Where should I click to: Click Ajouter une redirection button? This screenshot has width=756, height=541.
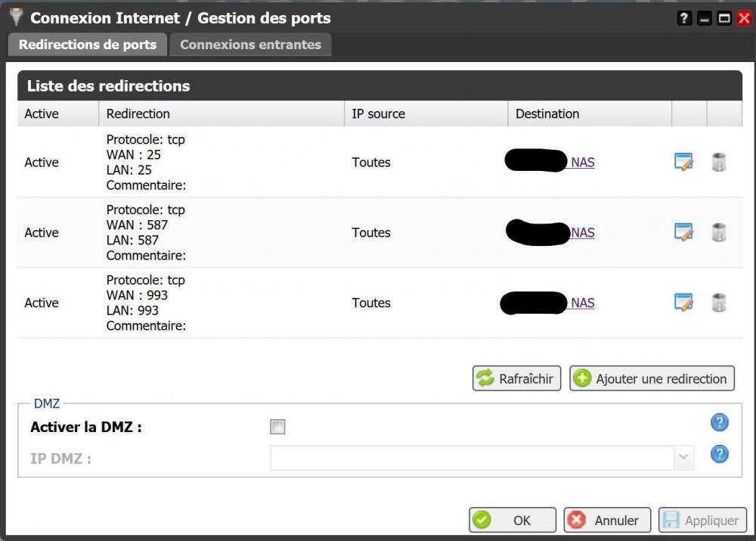tap(652, 378)
